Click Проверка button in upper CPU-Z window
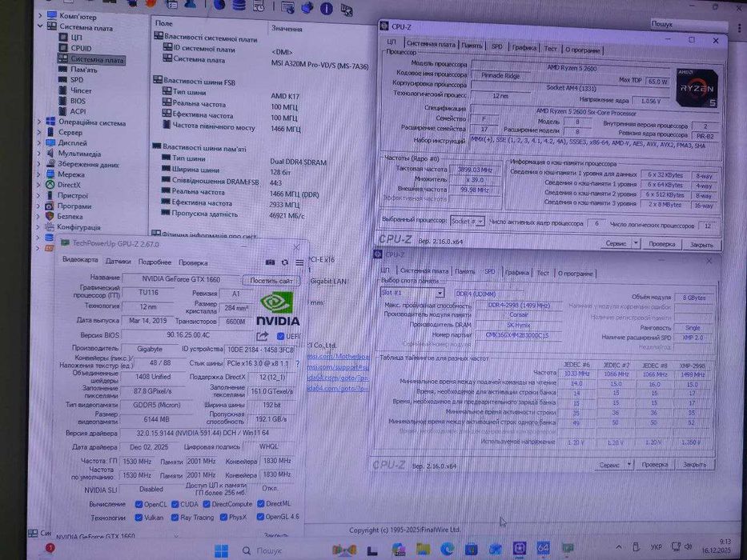Screen dimensions: 747x560 pos(661,244)
